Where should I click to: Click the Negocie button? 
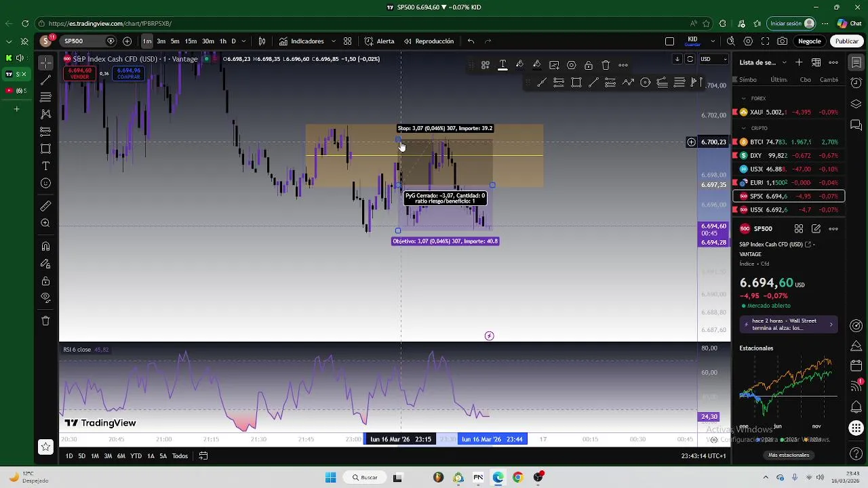pos(809,41)
